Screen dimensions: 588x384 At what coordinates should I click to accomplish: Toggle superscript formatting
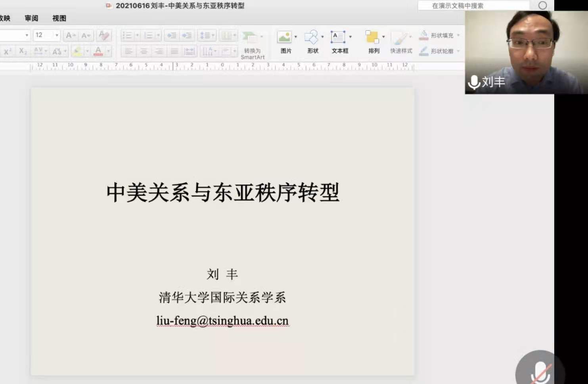coord(7,51)
